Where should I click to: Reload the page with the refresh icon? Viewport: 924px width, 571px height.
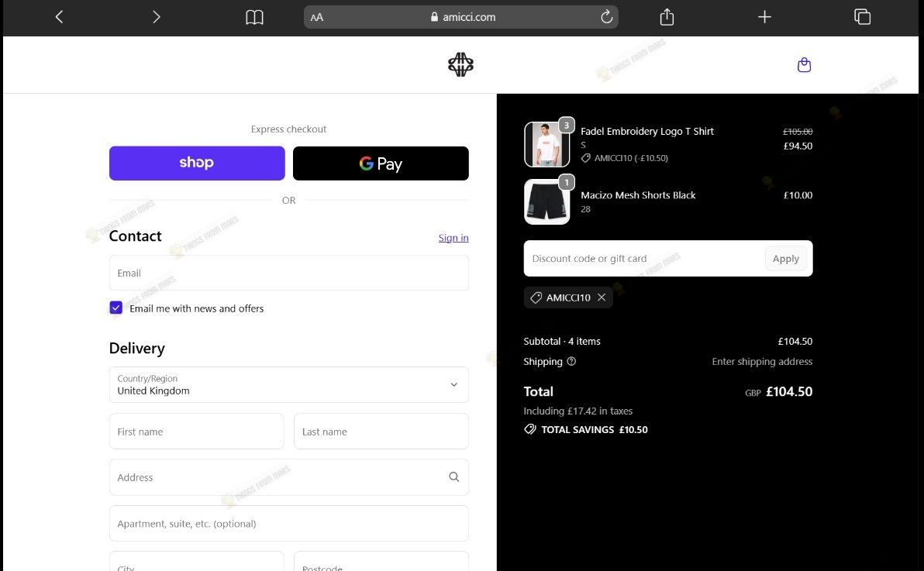(606, 17)
